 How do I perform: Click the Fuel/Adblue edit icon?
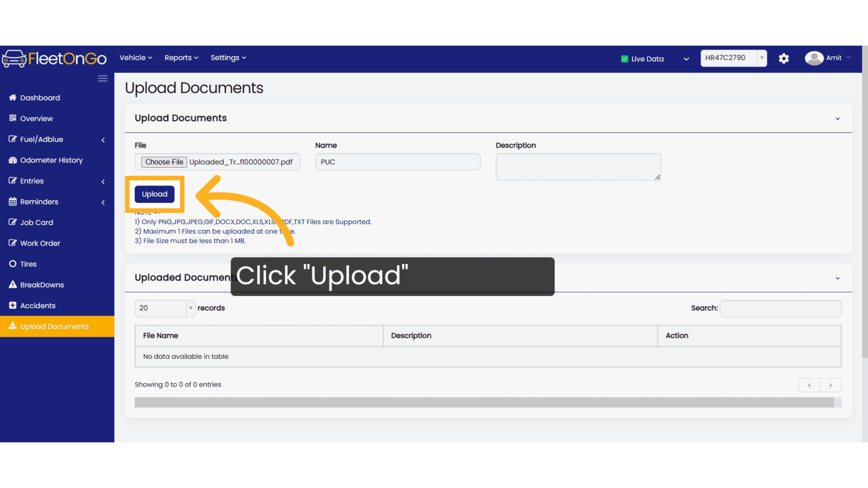click(x=12, y=139)
